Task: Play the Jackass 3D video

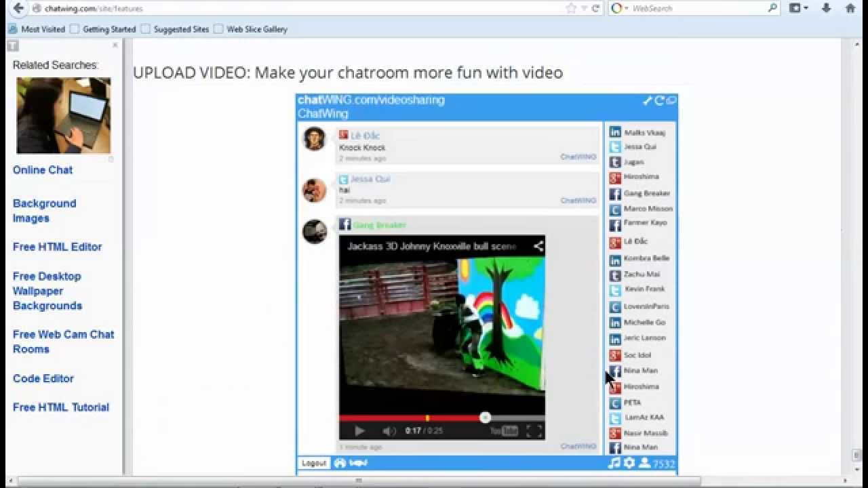Action: (x=359, y=430)
